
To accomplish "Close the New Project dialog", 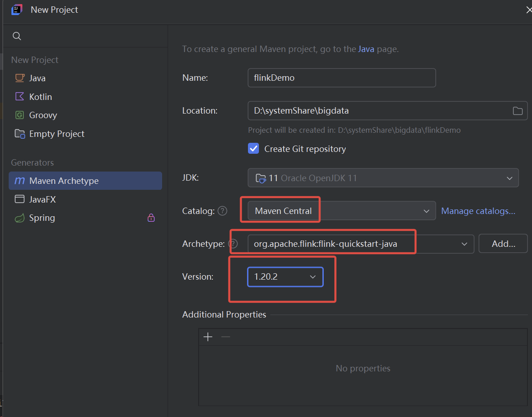I will point(528,10).
